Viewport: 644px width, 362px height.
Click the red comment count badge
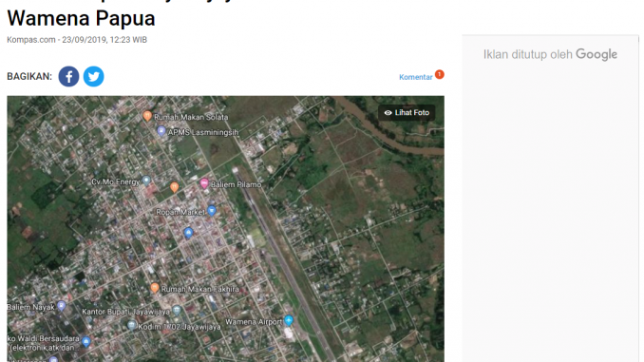tap(440, 74)
